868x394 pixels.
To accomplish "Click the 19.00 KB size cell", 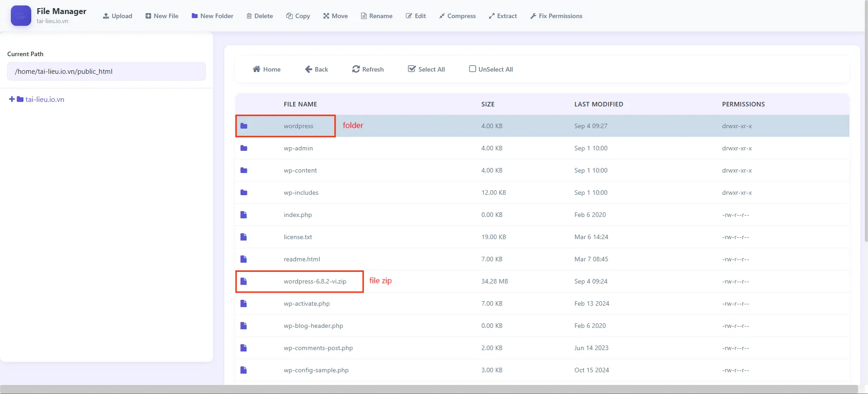I will click(x=493, y=237).
